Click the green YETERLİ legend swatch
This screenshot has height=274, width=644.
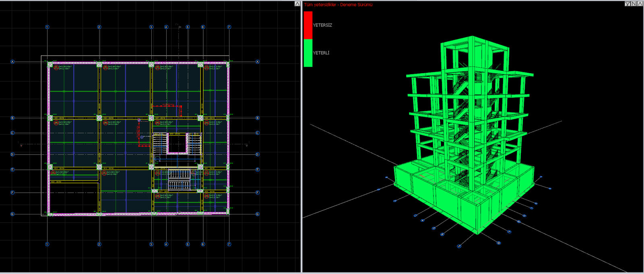[308, 53]
